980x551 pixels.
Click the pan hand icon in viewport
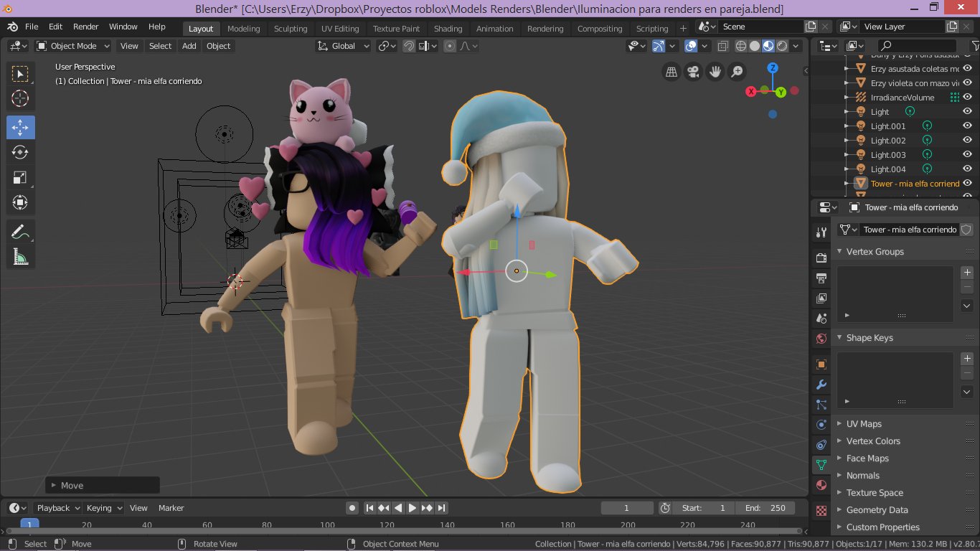pos(715,72)
